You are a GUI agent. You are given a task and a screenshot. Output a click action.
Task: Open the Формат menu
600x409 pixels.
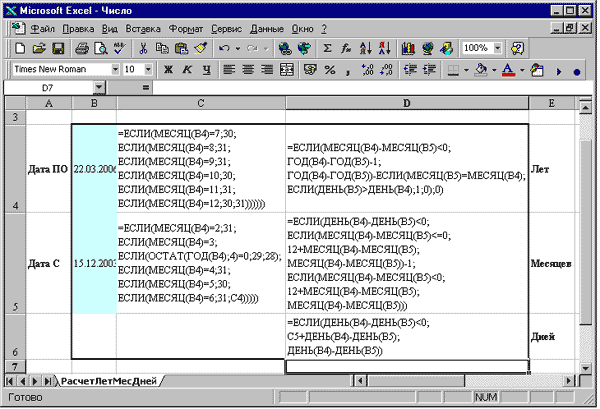pyautogui.click(x=186, y=29)
